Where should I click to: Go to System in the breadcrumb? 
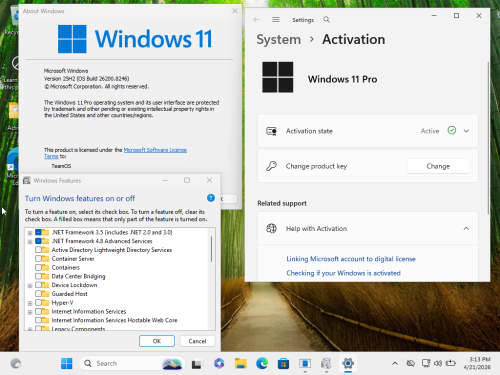(x=278, y=40)
